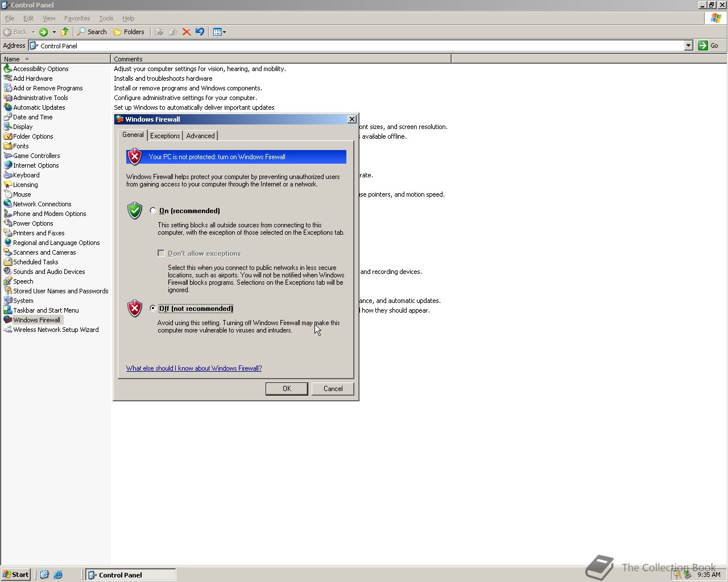Select Control Panel taskbar button

pos(131,575)
